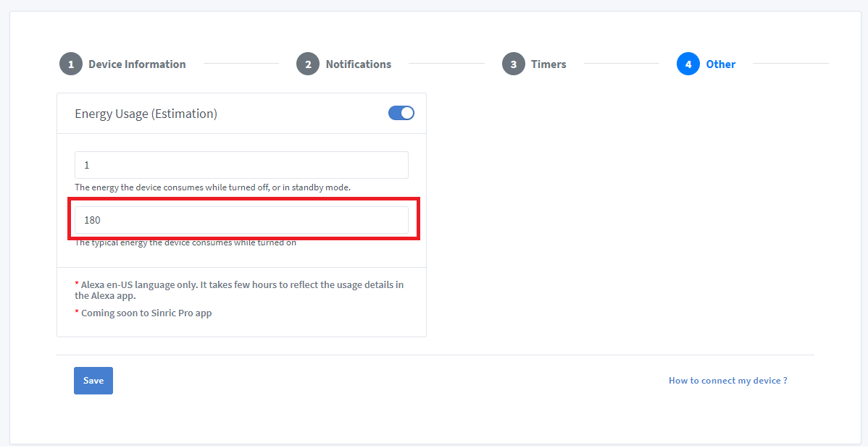Open the How to connect my device link
The image size is (868, 448).
click(727, 381)
